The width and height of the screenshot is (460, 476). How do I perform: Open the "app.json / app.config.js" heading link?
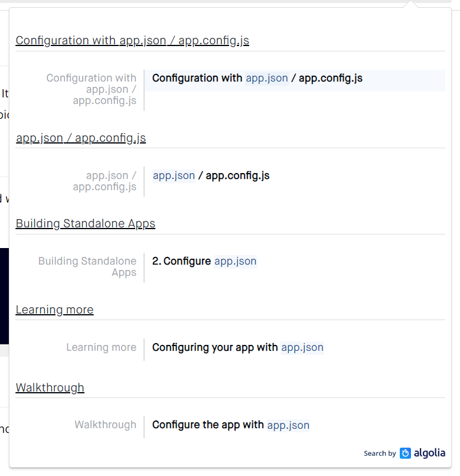click(x=81, y=138)
